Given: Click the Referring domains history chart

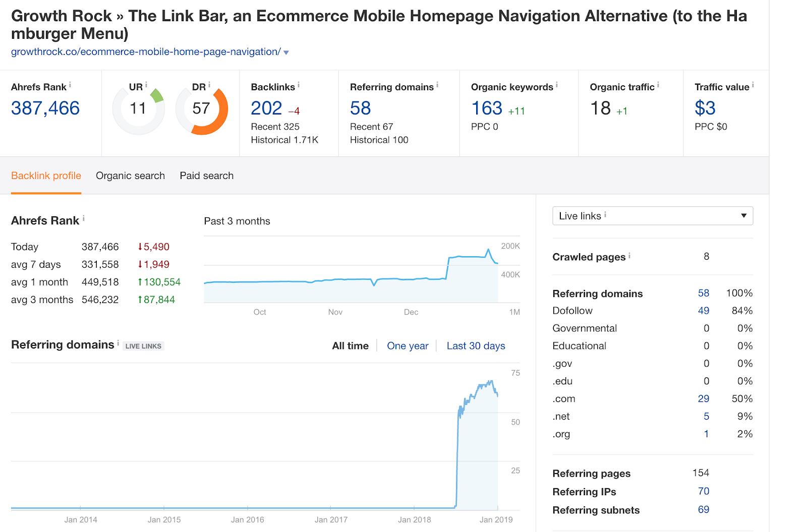Looking at the screenshot, I should (x=265, y=437).
